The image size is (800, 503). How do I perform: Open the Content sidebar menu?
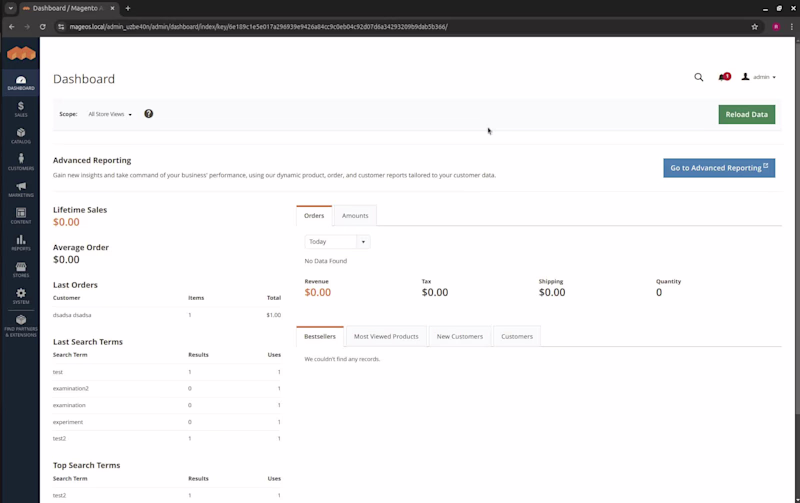(21, 216)
